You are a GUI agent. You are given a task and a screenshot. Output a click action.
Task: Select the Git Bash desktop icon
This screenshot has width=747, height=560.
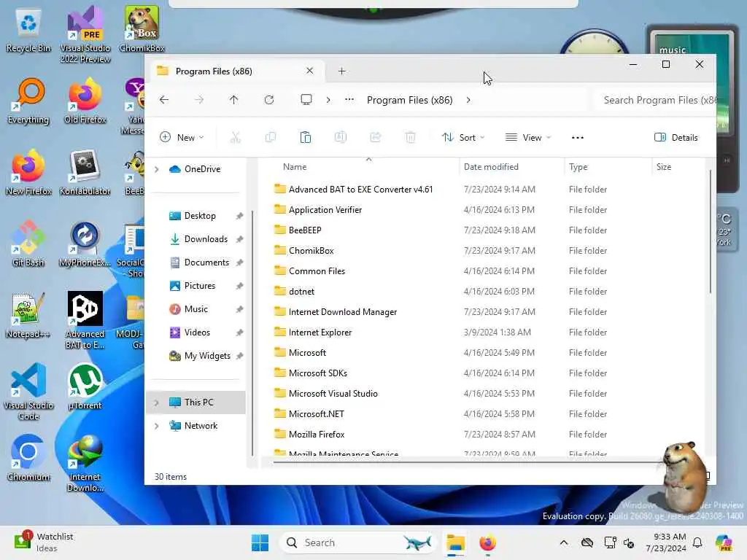click(x=28, y=244)
